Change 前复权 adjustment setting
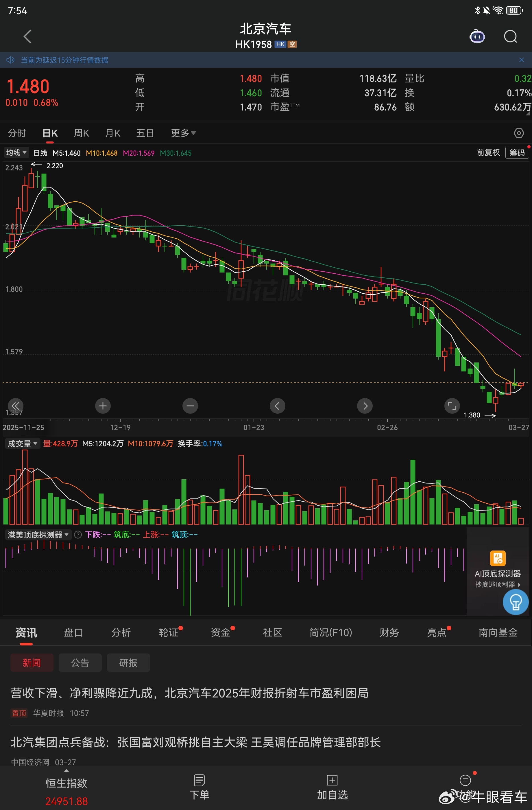 click(488, 152)
